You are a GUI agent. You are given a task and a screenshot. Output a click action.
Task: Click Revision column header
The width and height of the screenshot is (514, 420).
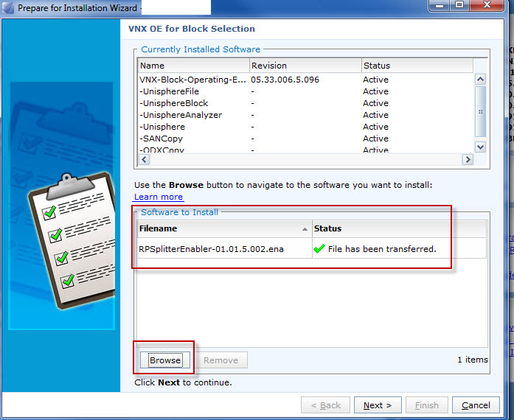304,66
